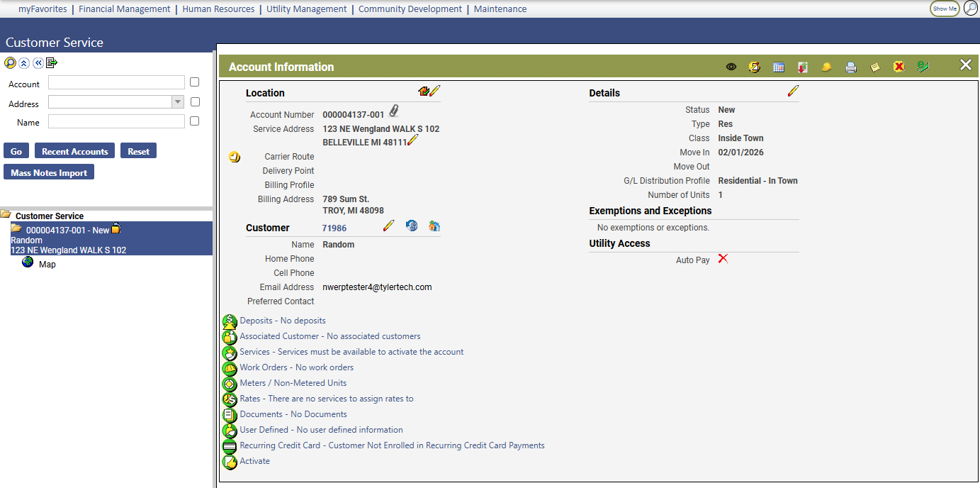The height and width of the screenshot is (488, 980).
Task: Open the Utility Management menu
Action: pyautogui.click(x=306, y=9)
